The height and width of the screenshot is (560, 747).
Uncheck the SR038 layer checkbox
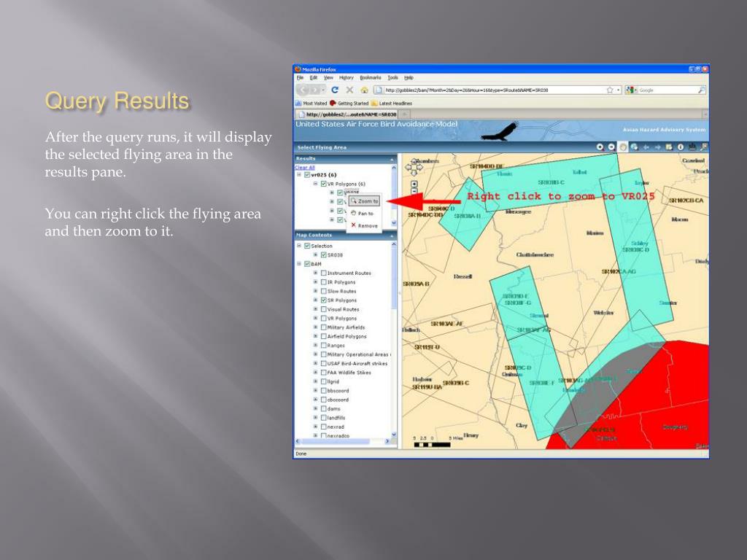pos(323,254)
